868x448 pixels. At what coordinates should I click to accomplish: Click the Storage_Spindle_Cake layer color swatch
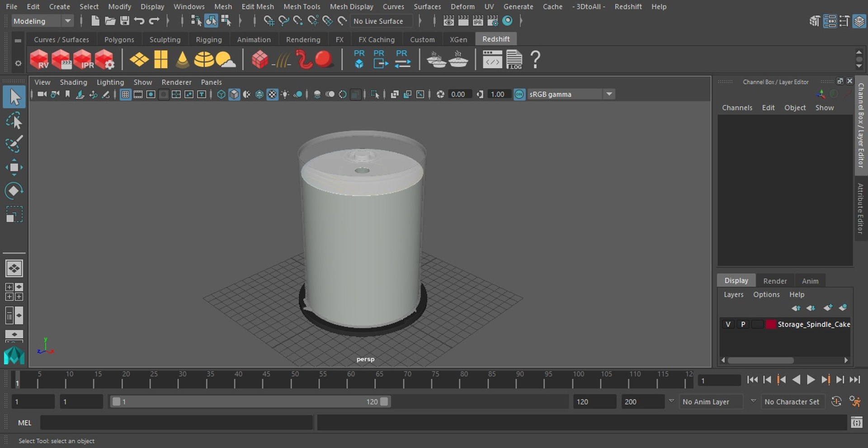pos(771,324)
